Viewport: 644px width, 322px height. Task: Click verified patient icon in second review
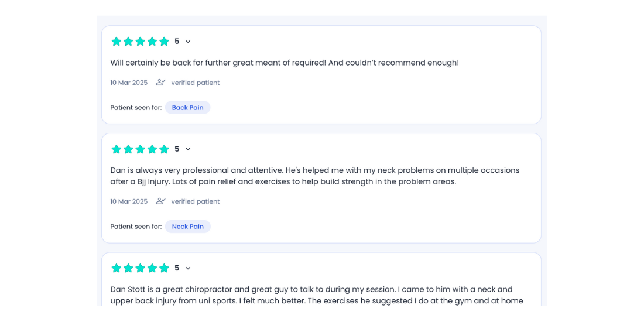pos(160,201)
